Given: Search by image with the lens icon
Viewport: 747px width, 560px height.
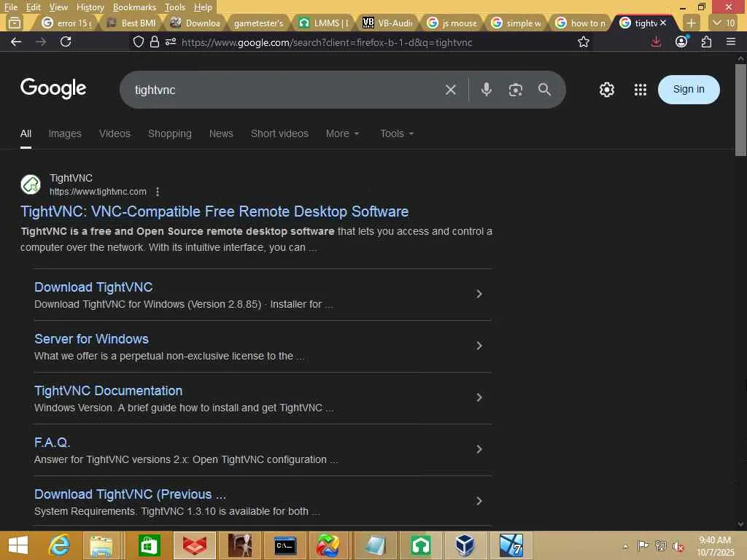Looking at the screenshot, I should pos(516,90).
